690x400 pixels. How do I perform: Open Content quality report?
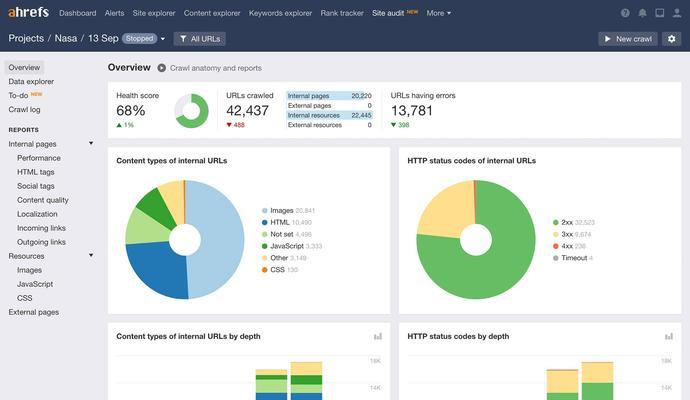[x=43, y=200]
